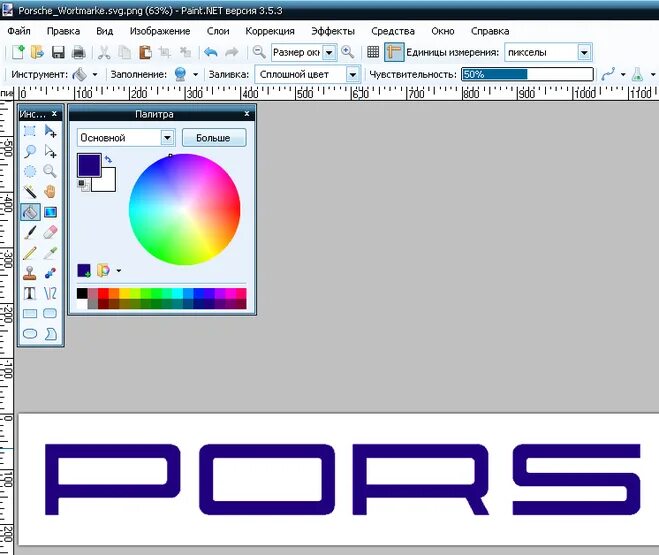Select the Pan hand tool

pos(50,192)
